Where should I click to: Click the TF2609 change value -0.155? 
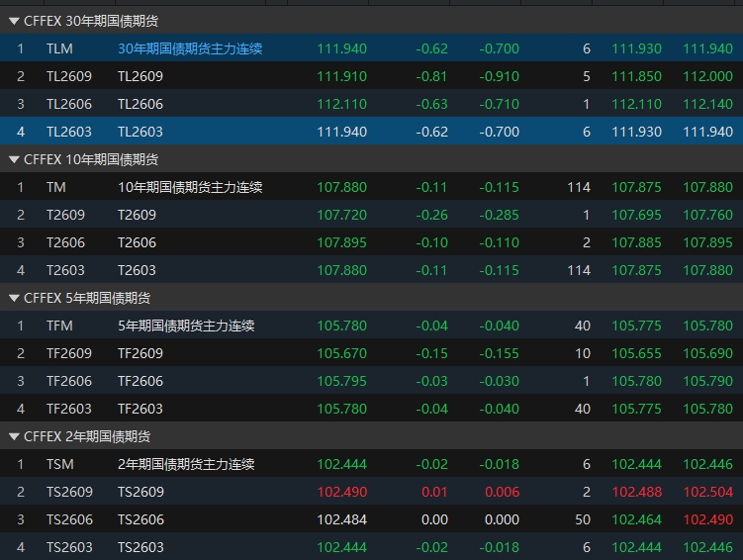click(499, 353)
